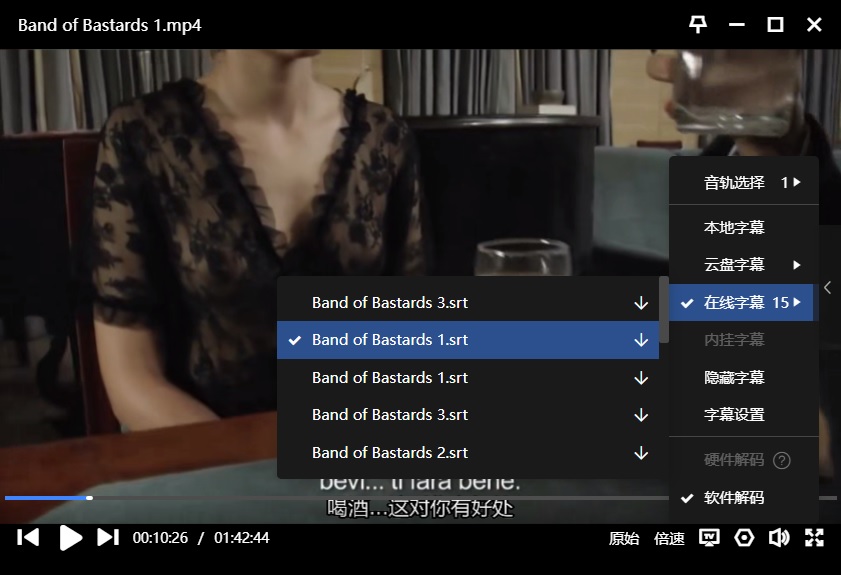
Task: Click 隐藏字幕 to hide subtitles
Action: tap(734, 378)
